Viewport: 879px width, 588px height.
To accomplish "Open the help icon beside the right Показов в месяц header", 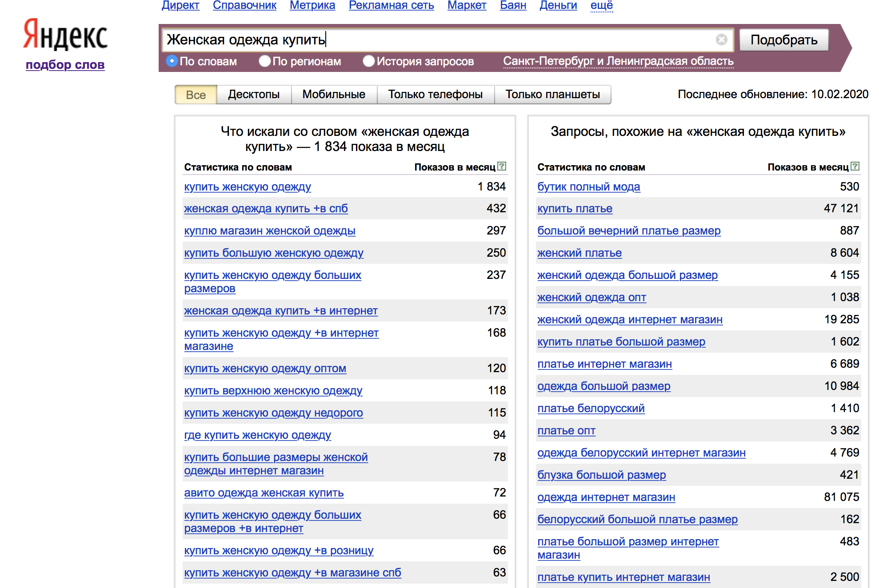I will coord(855,167).
